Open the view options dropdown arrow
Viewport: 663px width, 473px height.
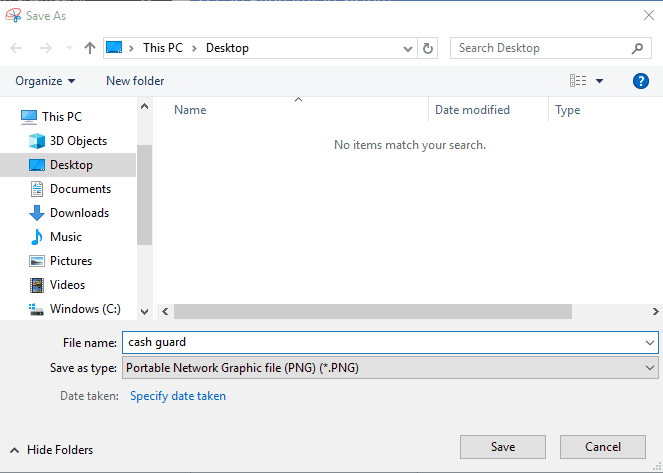599,81
